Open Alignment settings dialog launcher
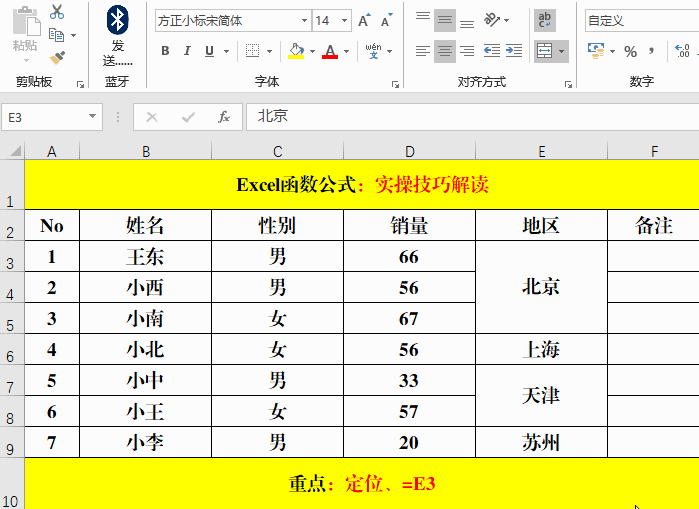Image resolution: width=699 pixels, height=509 pixels. (568, 84)
